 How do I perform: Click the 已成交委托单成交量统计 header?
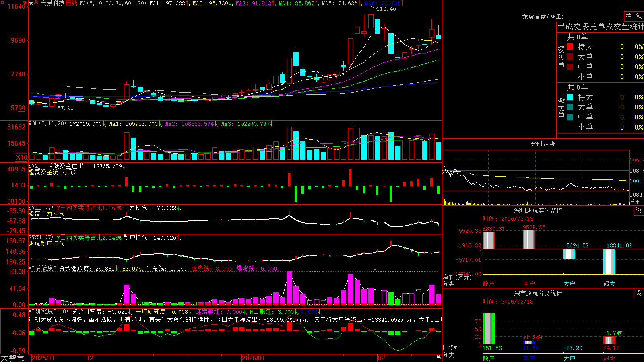click(601, 27)
